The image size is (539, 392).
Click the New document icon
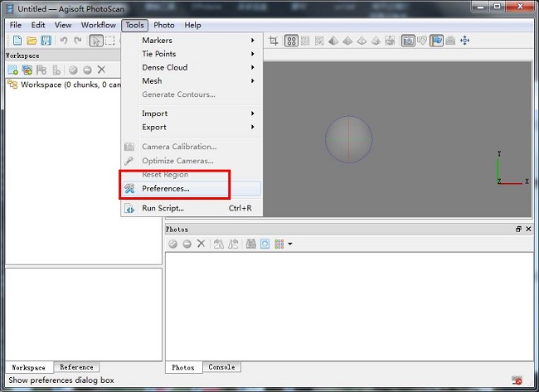(17, 41)
